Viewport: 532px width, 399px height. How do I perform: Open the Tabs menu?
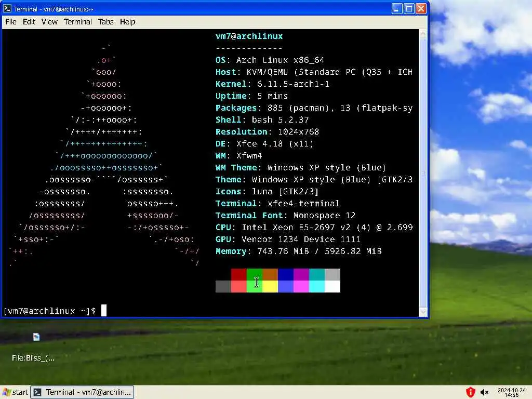coord(105,22)
